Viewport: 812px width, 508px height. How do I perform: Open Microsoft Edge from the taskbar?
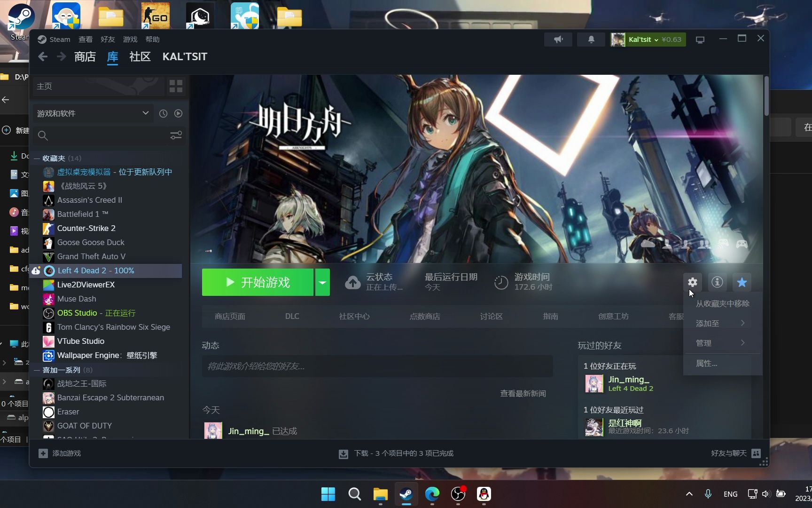pyautogui.click(x=432, y=494)
